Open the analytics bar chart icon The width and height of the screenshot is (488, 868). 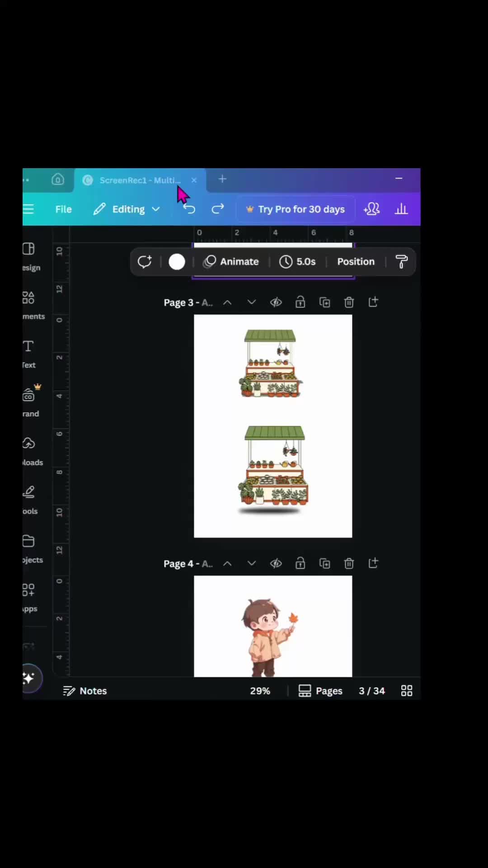pos(401,209)
